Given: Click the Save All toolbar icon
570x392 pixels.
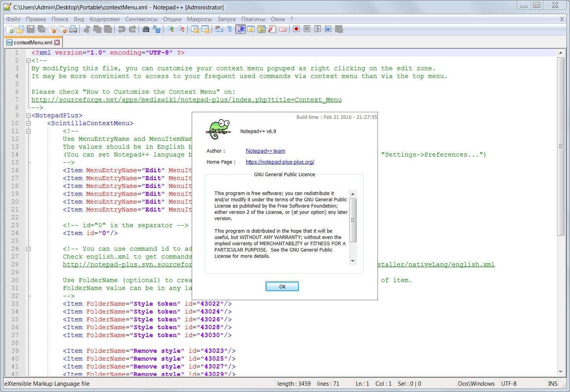Looking at the screenshot, I should click(x=41, y=29).
